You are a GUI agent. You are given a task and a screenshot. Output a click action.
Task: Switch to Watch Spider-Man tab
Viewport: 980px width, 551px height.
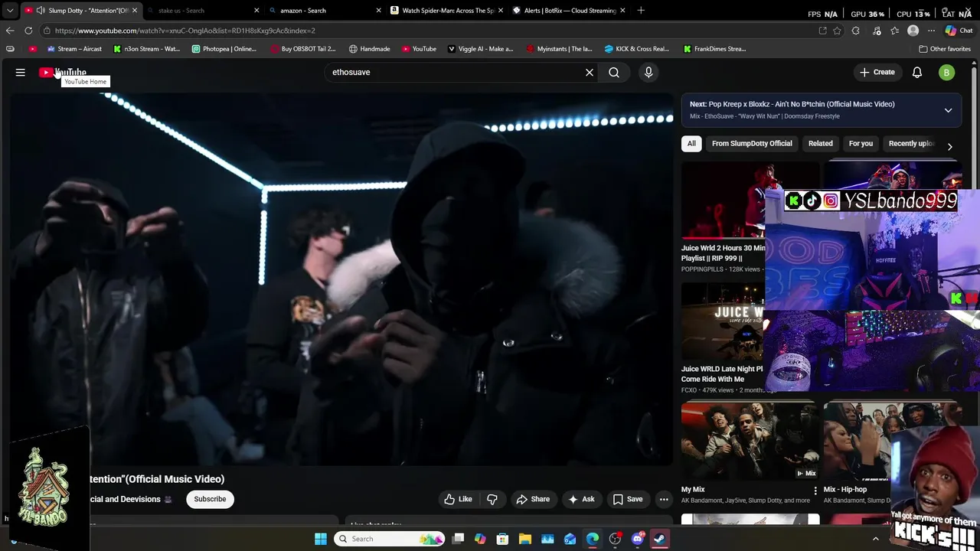tap(446, 11)
